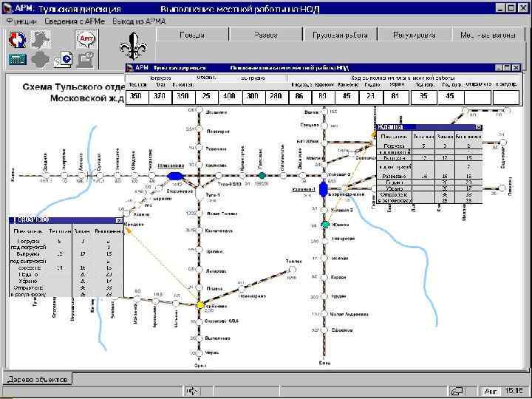
Task: Click the gray blob map icon in bottom toolbar row
Action: coord(41,60)
